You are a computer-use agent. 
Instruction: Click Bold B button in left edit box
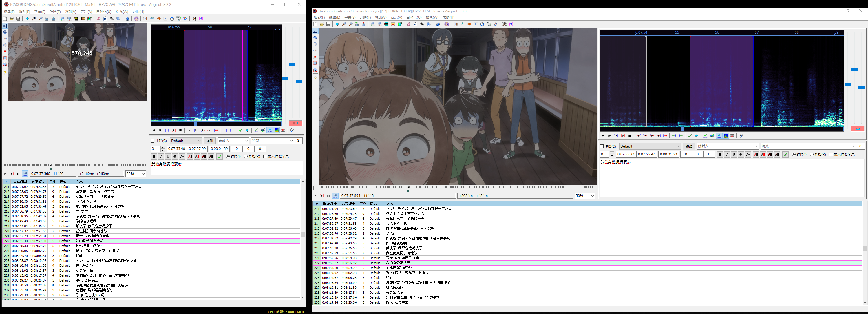coord(154,157)
